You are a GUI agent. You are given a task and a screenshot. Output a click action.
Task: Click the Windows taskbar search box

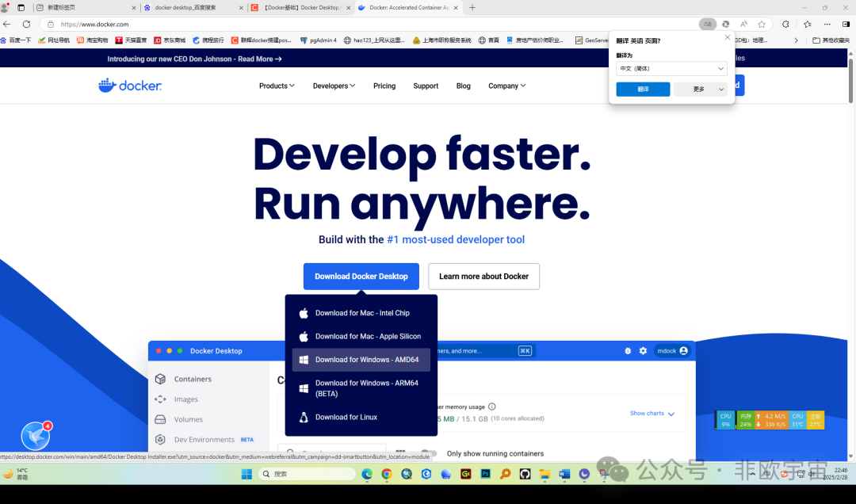coord(306,474)
